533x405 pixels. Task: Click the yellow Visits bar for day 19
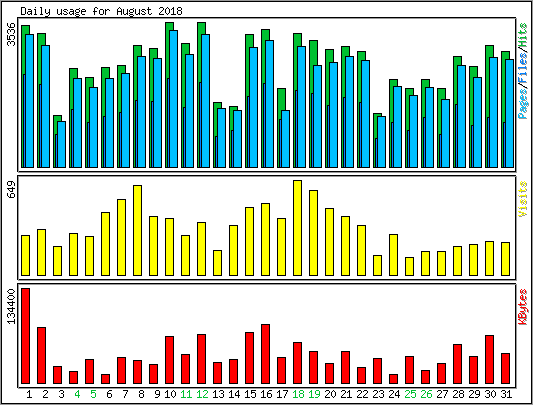[313, 233]
